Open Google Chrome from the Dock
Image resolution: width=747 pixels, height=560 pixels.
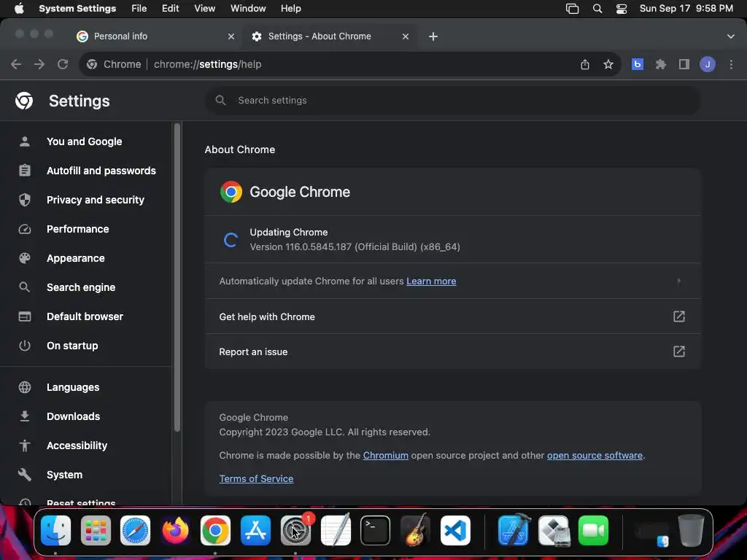(x=215, y=531)
